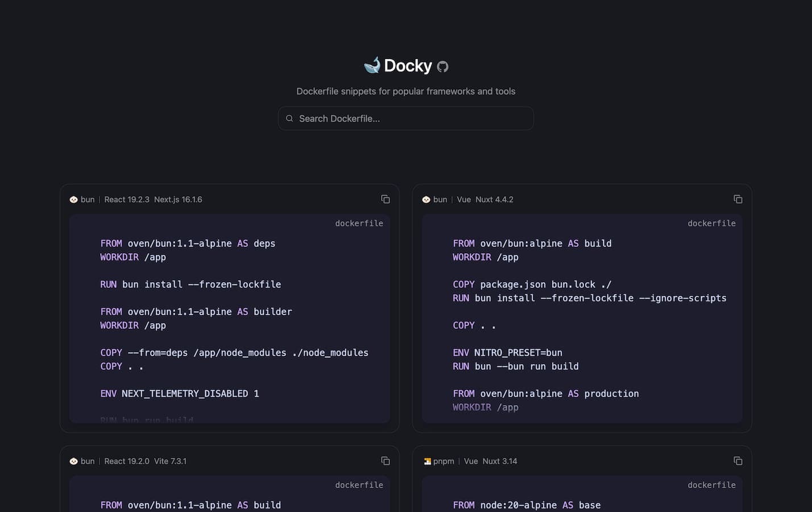
Task: Click 'FROM node:20-alpine AS base' line
Action: (x=527, y=505)
